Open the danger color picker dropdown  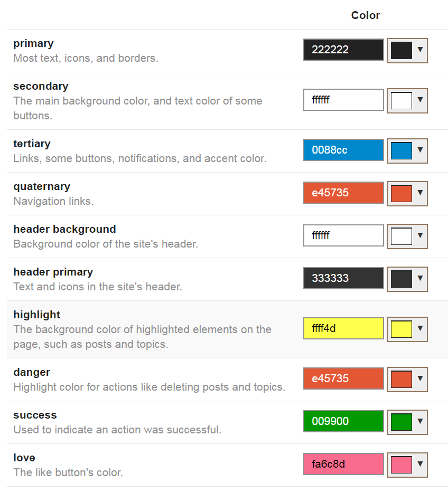(407, 380)
